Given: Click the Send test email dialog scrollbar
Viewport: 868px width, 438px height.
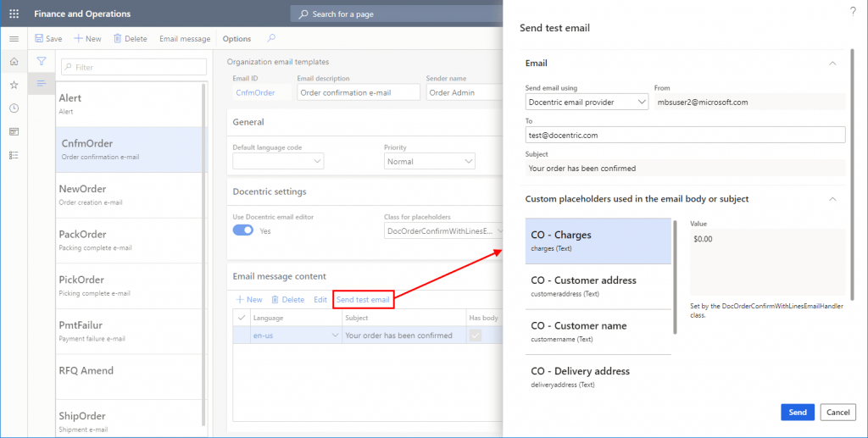Looking at the screenshot, I should 853,175.
